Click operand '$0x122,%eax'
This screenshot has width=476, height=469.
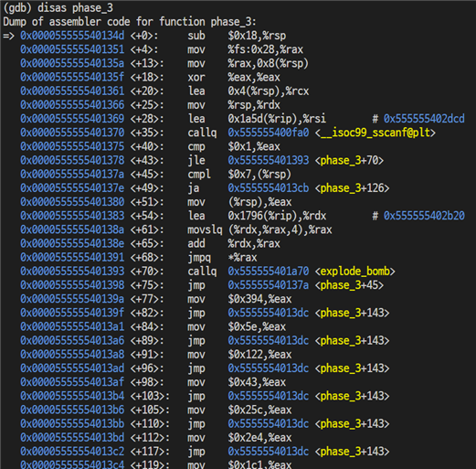(259, 355)
